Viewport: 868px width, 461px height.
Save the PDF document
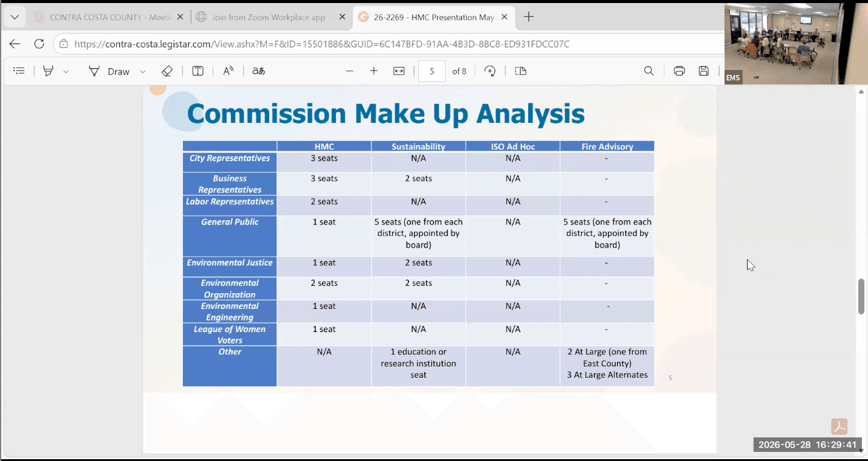704,71
